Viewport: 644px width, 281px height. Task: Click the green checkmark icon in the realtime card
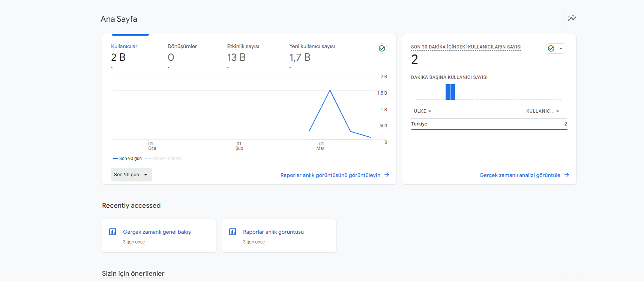pos(551,48)
